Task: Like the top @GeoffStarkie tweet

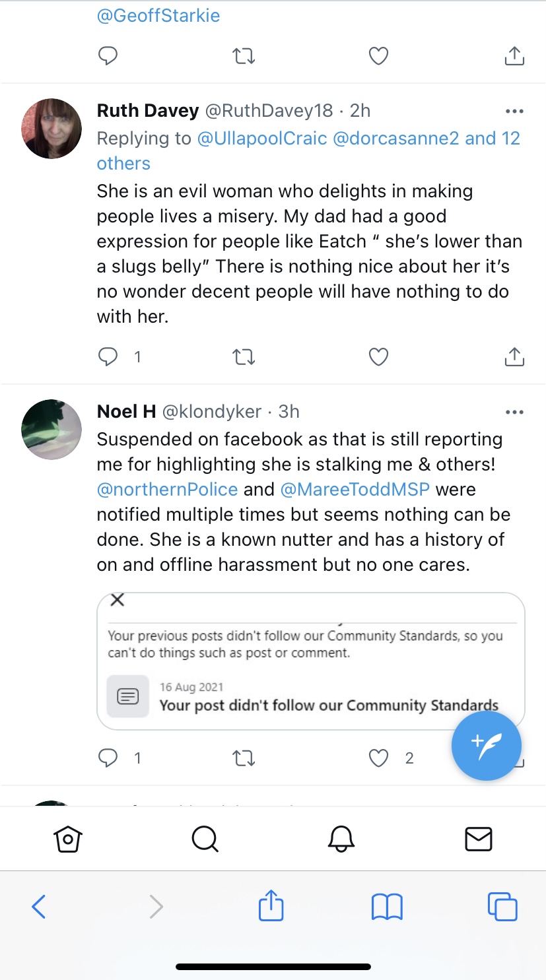Action: click(x=378, y=57)
